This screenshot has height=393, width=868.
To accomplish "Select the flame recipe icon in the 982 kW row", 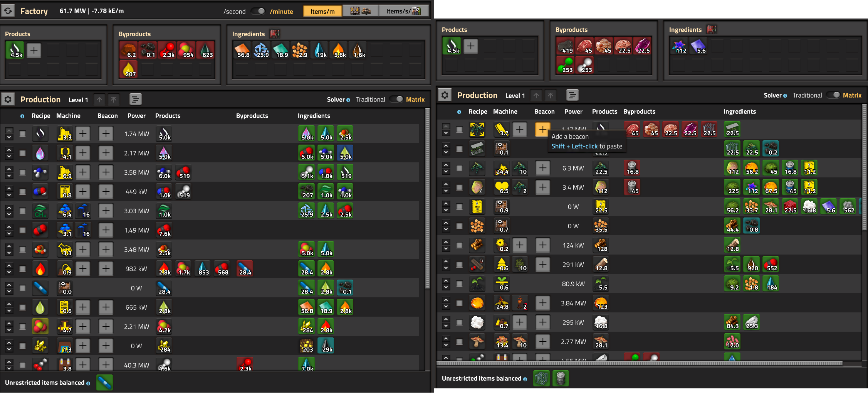I will click(x=40, y=268).
